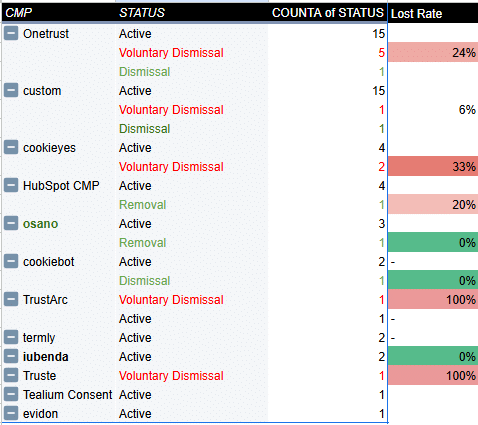Click the cookiebot label cell
The image size is (478, 425).
pos(49,262)
